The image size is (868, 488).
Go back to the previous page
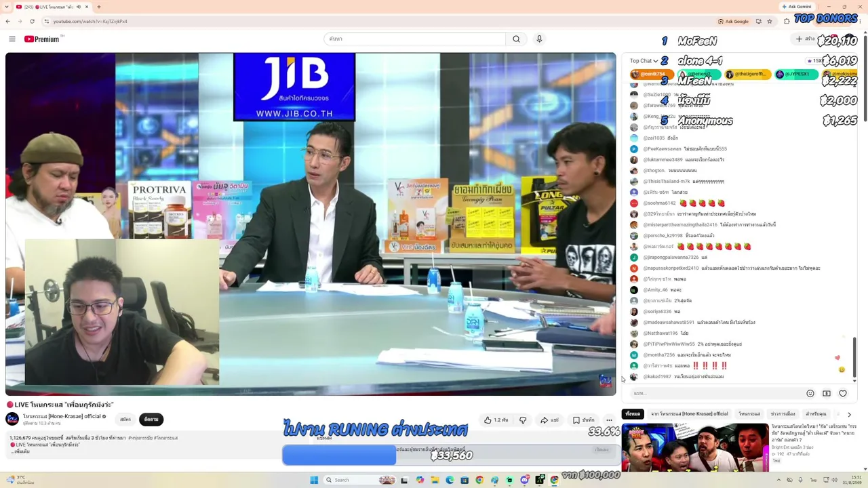[8, 21]
